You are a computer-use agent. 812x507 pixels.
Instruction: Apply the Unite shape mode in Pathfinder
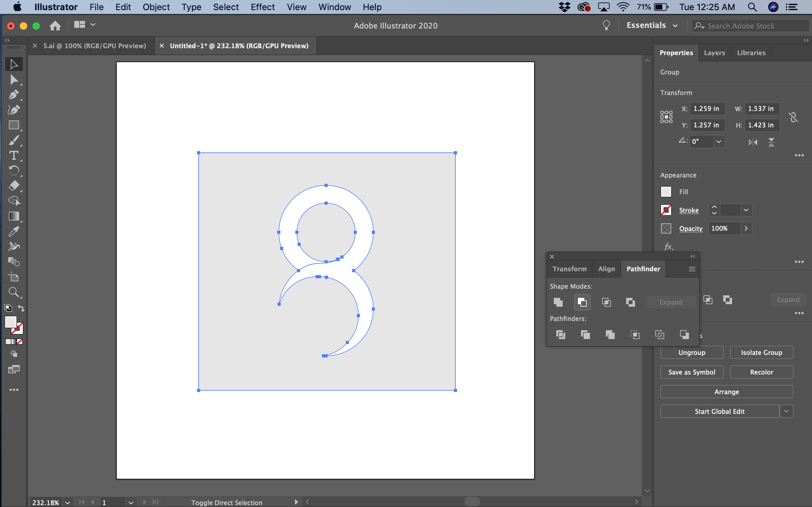(558, 302)
